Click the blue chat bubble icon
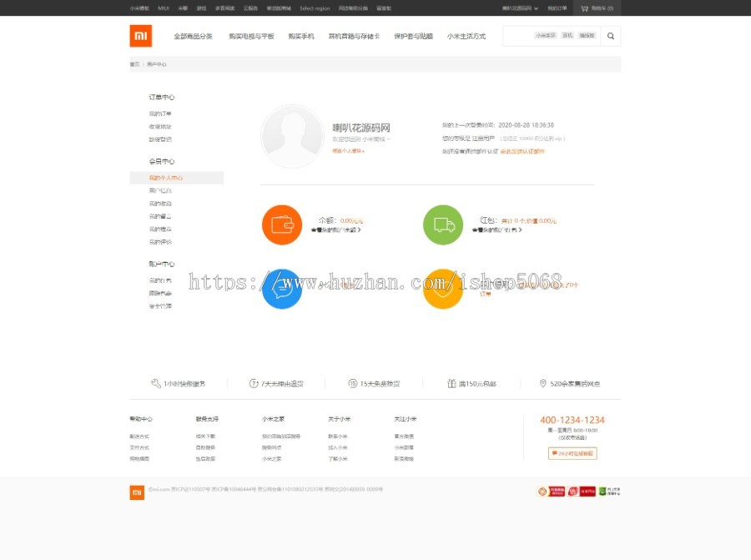The height and width of the screenshot is (560, 751). click(x=282, y=289)
